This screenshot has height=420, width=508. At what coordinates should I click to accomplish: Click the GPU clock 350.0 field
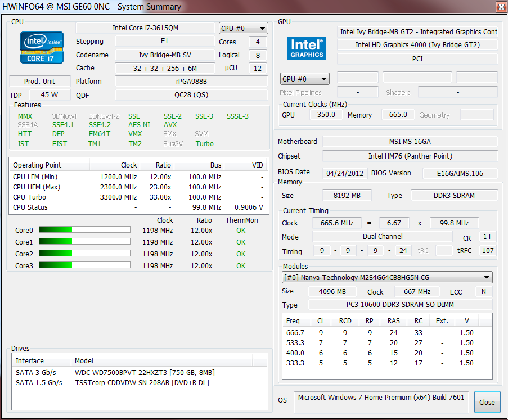pos(326,114)
